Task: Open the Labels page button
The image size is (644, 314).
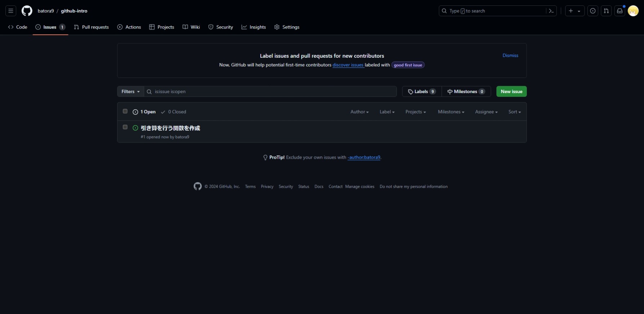Action: click(x=421, y=92)
